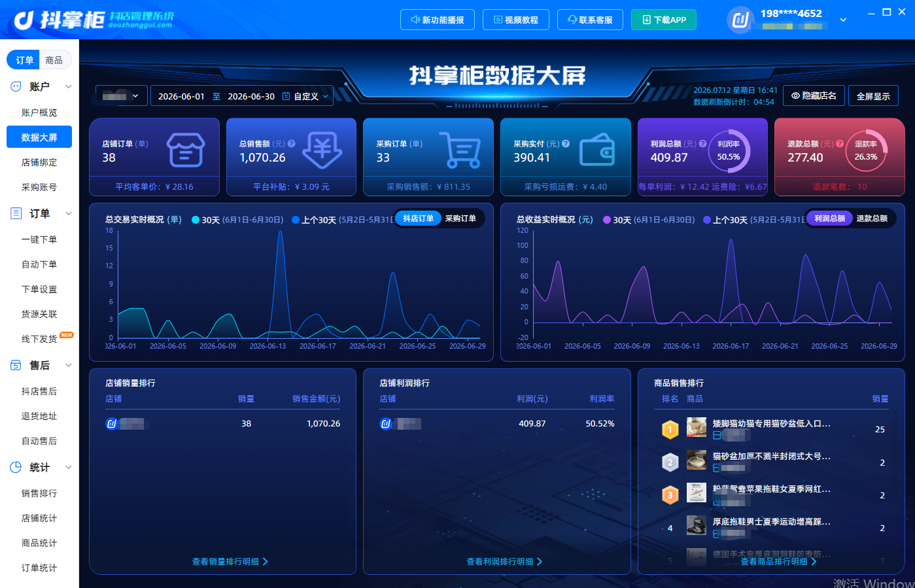
Task: Switch to the 订单 top tab
Action: [x=24, y=60]
